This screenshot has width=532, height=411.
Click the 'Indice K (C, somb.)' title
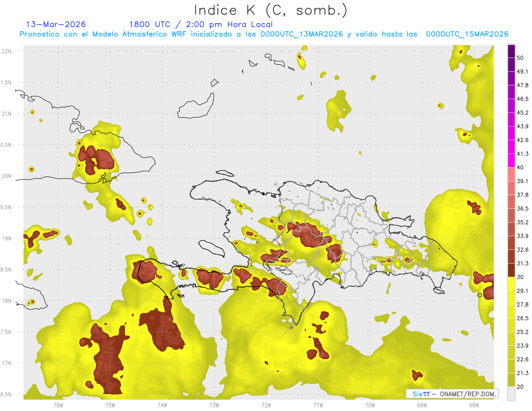(270, 10)
